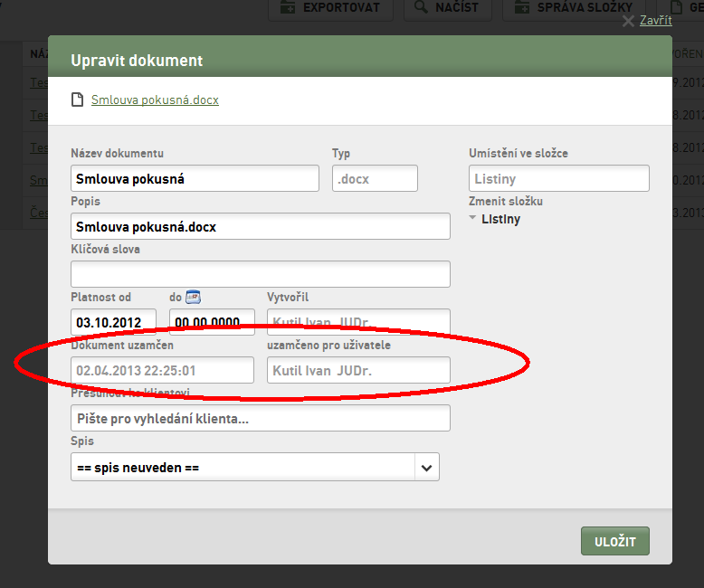
Task: Save changes with the ULOŽIT button
Action: (x=615, y=541)
